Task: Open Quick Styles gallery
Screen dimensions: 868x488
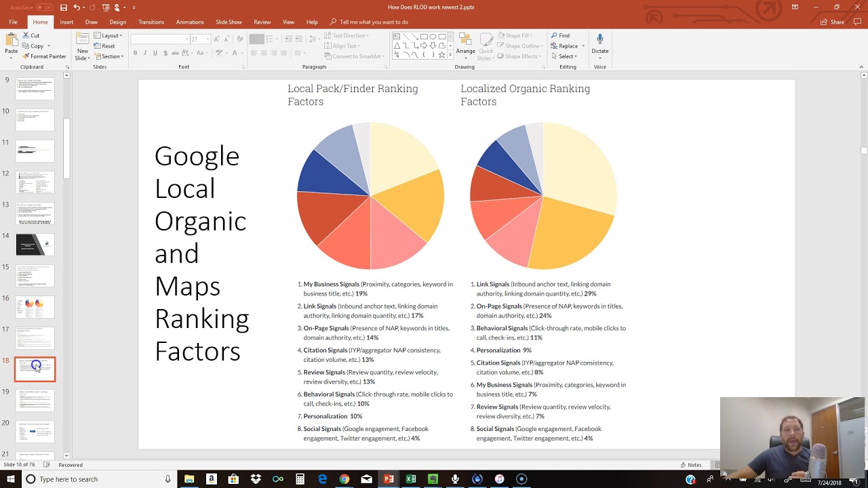Action: (x=486, y=46)
